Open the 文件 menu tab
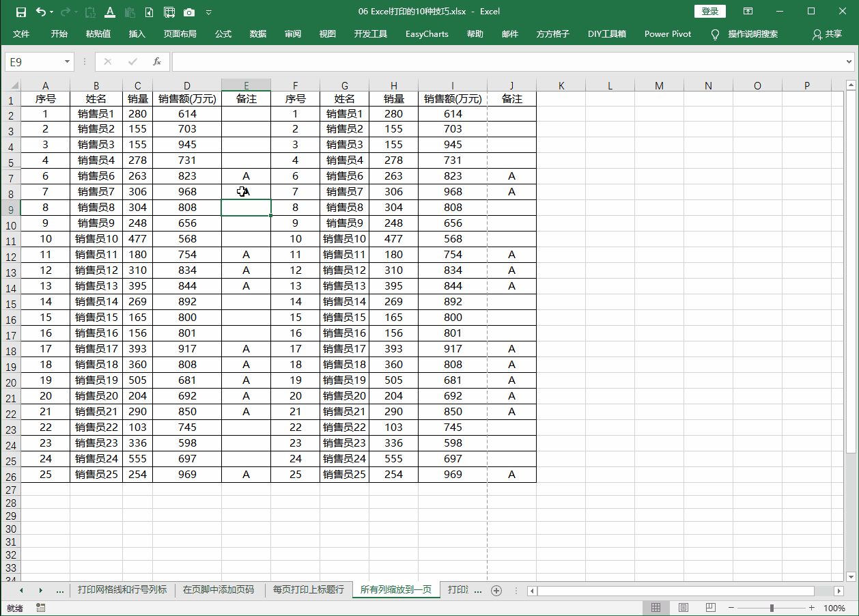Screen dimensions: 859x616 (x=21, y=34)
